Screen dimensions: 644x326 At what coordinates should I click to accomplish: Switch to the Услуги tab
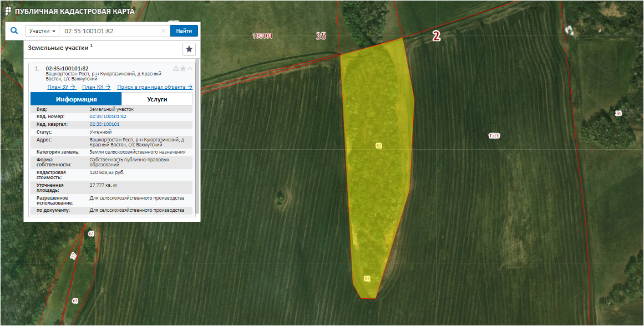[157, 99]
